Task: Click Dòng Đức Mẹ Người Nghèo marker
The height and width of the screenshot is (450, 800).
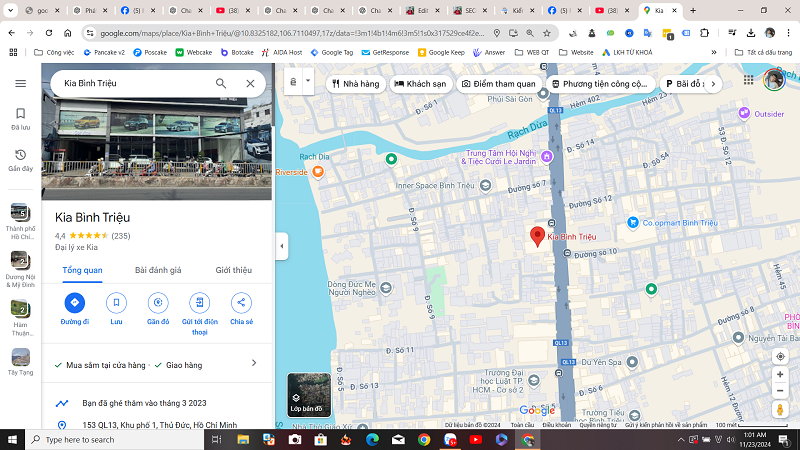Action: click(386, 288)
